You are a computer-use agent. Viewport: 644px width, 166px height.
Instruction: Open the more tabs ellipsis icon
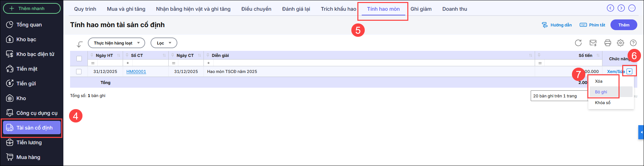point(632,8)
